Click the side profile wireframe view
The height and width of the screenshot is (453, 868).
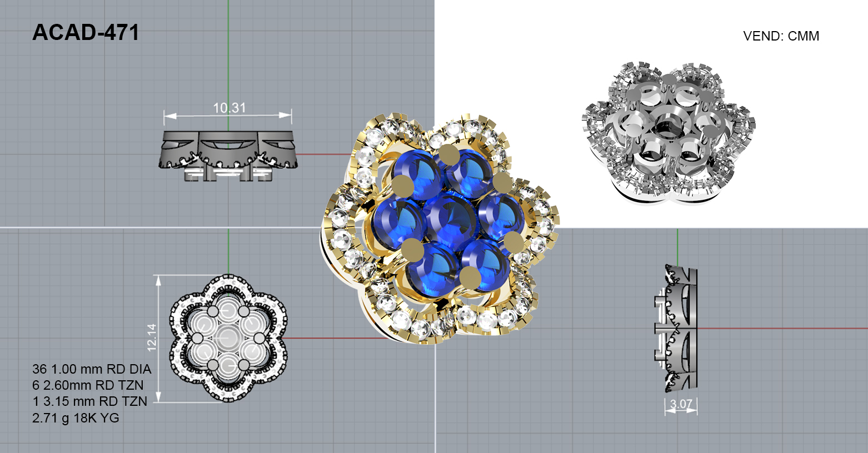pyautogui.click(x=676, y=329)
